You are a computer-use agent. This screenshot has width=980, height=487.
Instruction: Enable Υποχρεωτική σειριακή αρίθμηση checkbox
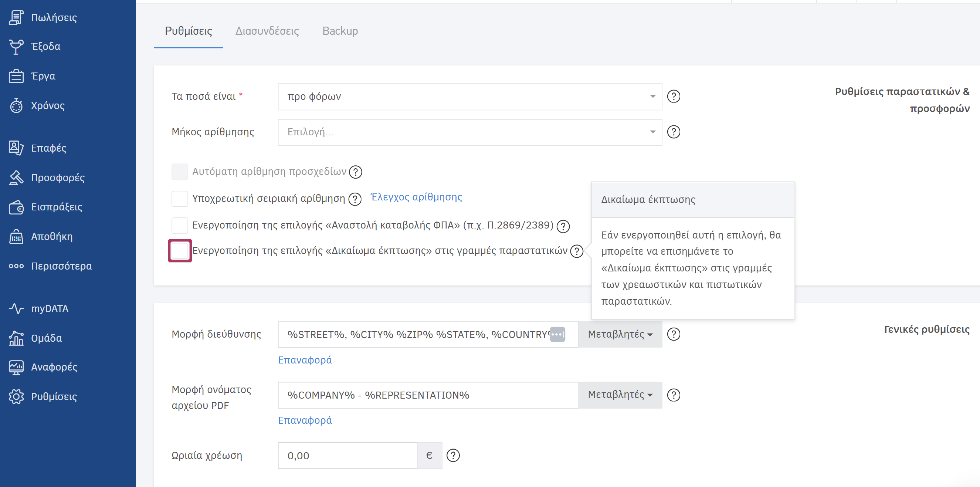tap(180, 199)
